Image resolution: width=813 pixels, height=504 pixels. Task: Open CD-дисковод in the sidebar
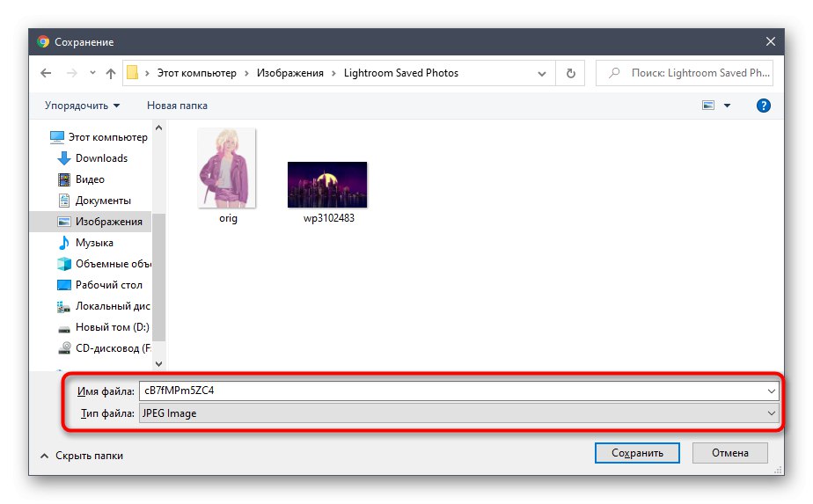tap(104, 348)
